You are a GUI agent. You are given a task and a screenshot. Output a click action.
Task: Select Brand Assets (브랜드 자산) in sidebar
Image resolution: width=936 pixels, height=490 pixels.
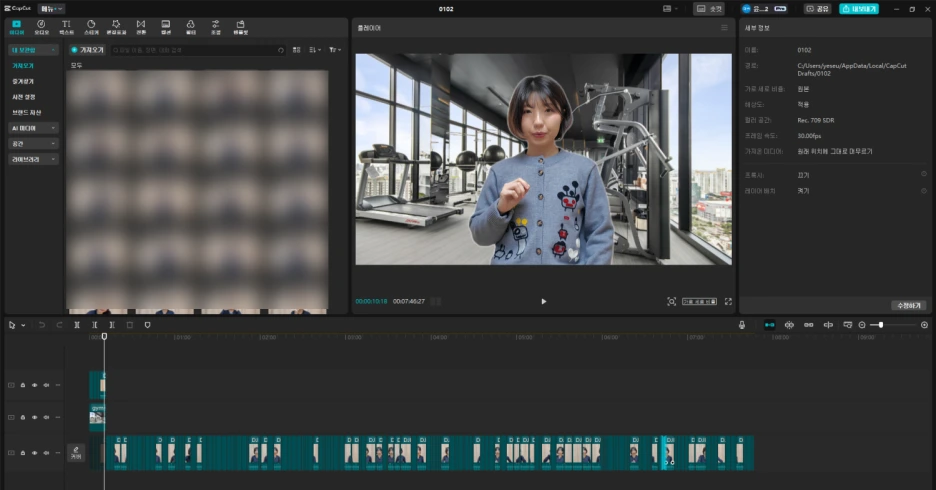(x=27, y=112)
